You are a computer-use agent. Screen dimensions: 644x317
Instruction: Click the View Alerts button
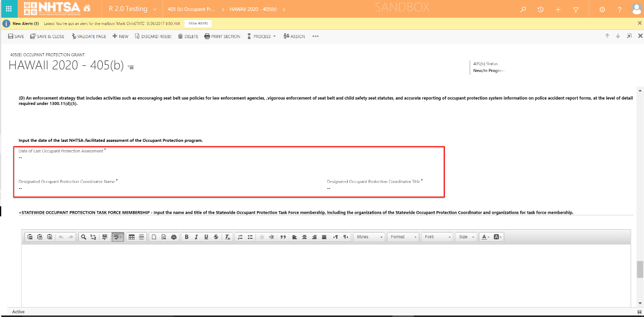pos(198,23)
